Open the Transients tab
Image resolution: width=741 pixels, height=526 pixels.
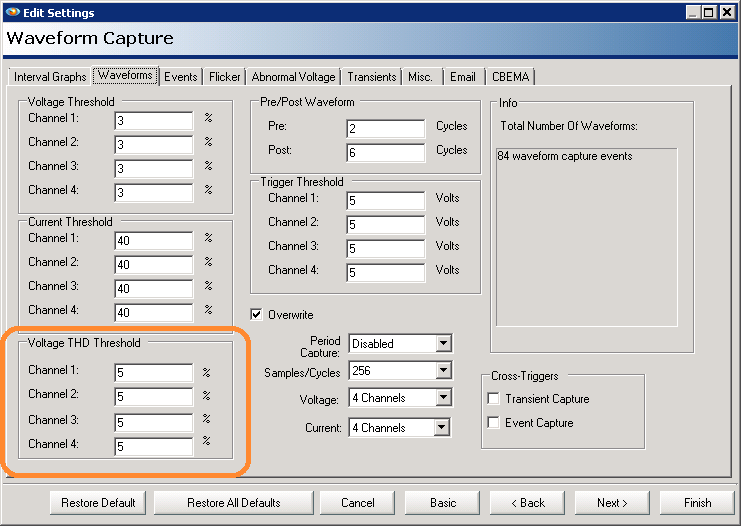tap(372, 77)
